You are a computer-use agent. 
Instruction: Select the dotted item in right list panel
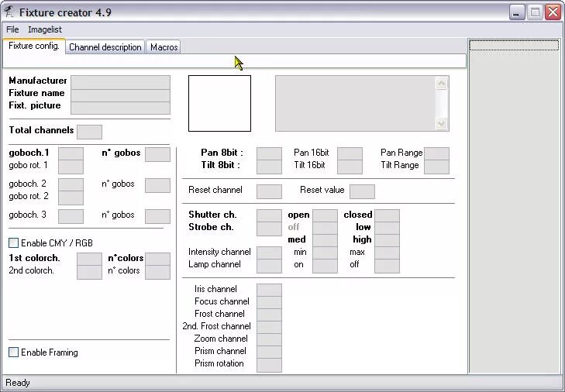pos(514,45)
